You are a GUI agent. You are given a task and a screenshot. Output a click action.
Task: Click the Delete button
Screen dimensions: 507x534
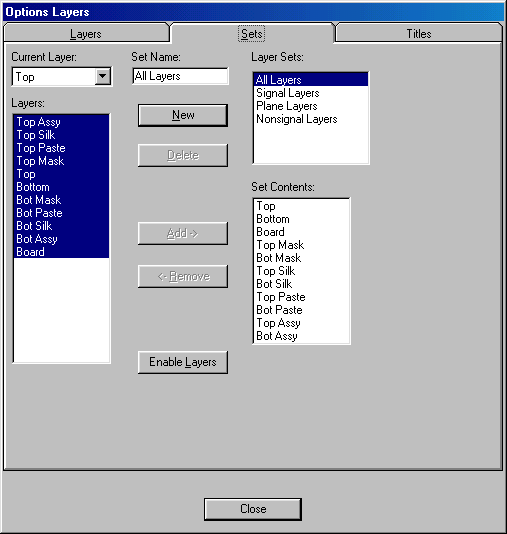click(183, 155)
